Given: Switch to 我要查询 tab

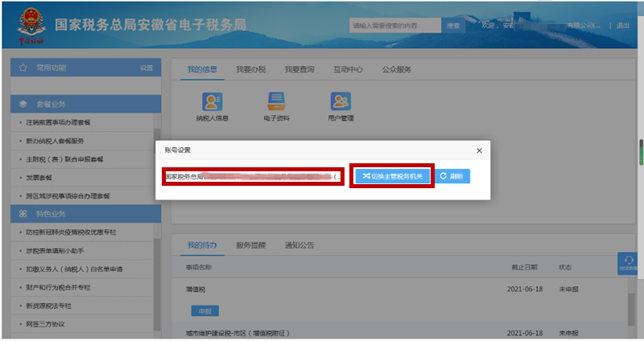Looking at the screenshot, I should 299,69.
